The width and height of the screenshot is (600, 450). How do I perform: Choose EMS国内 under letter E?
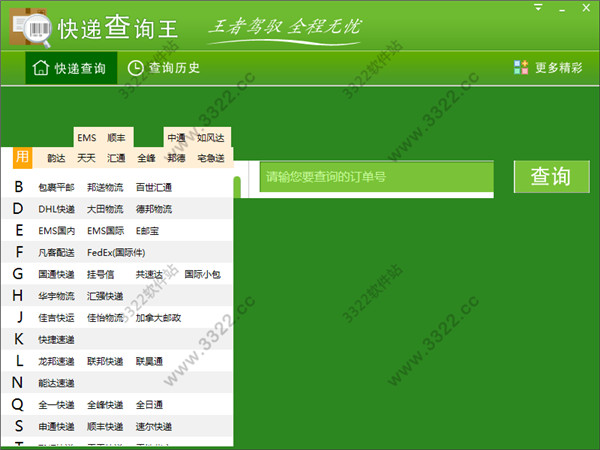[56, 231]
